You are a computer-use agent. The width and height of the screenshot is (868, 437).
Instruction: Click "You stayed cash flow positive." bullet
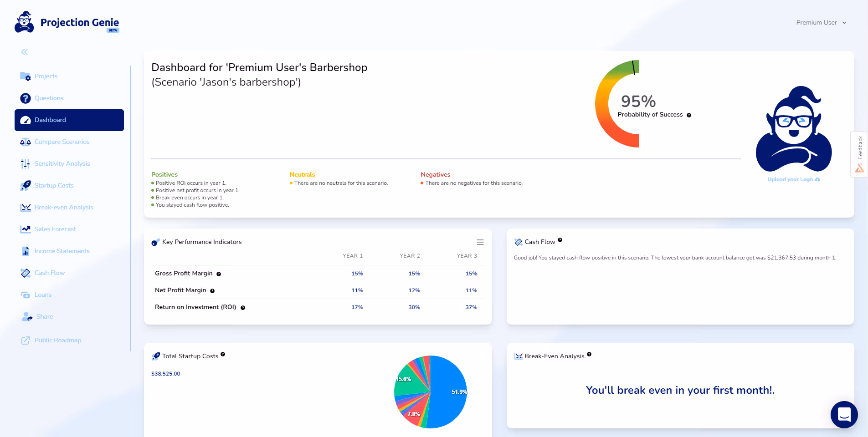click(x=192, y=205)
